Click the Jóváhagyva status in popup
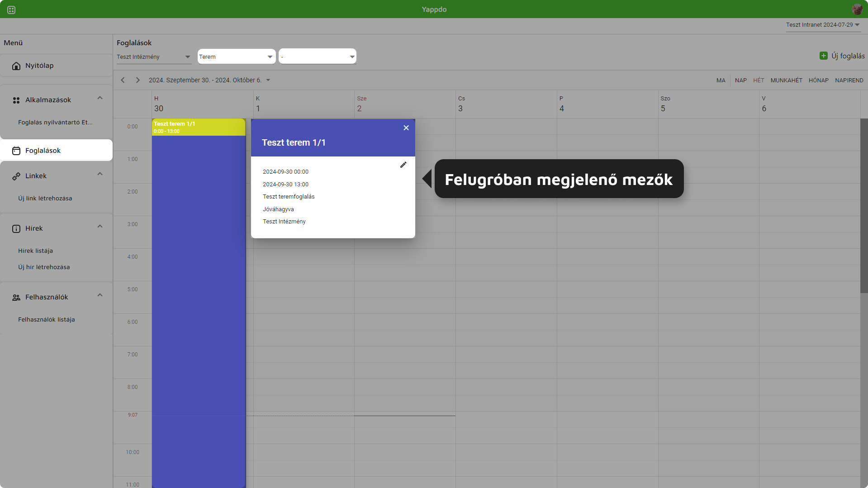This screenshot has width=868, height=488. (x=278, y=209)
